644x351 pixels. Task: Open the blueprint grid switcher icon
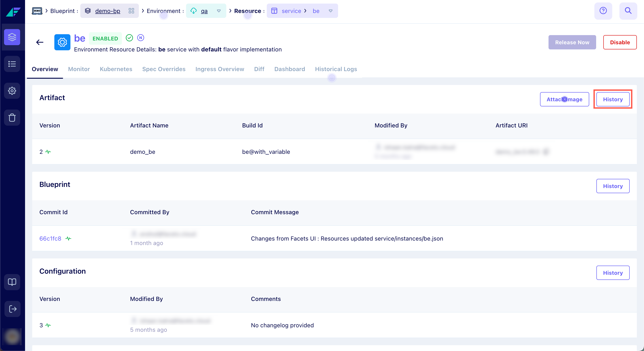tap(131, 11)
